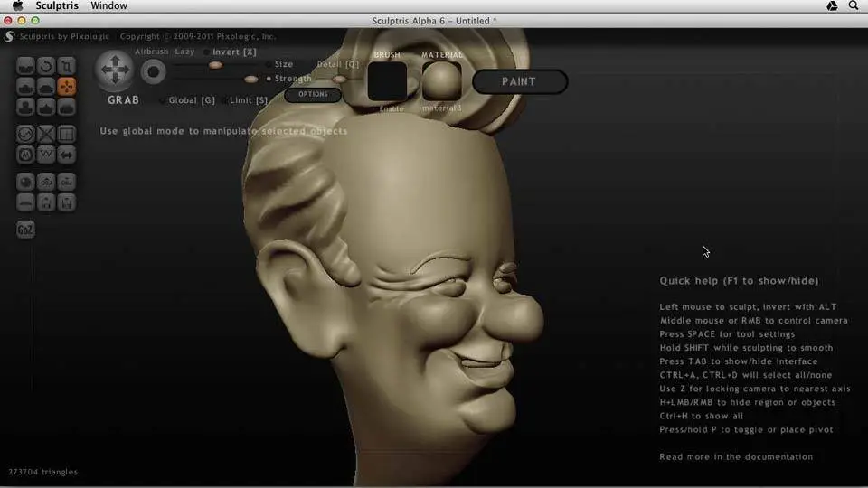The image size is (868, 488).
Task: Toggle the Airbrush option
Action: (x=151, y=52)
